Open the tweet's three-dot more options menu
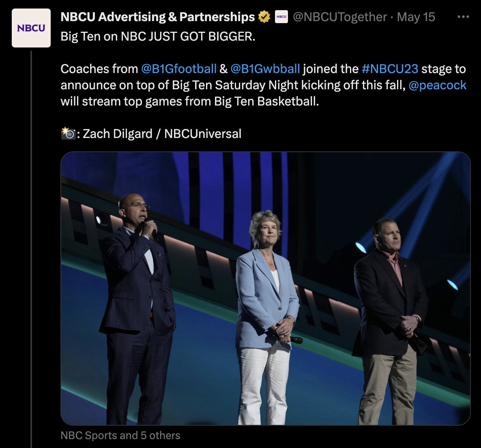Screen dimensions: 481x448 pos(463,17)
